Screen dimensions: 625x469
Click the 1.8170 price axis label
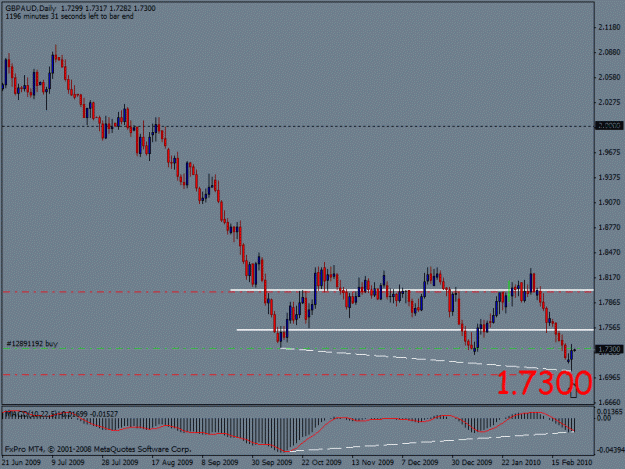coord(609,277)
